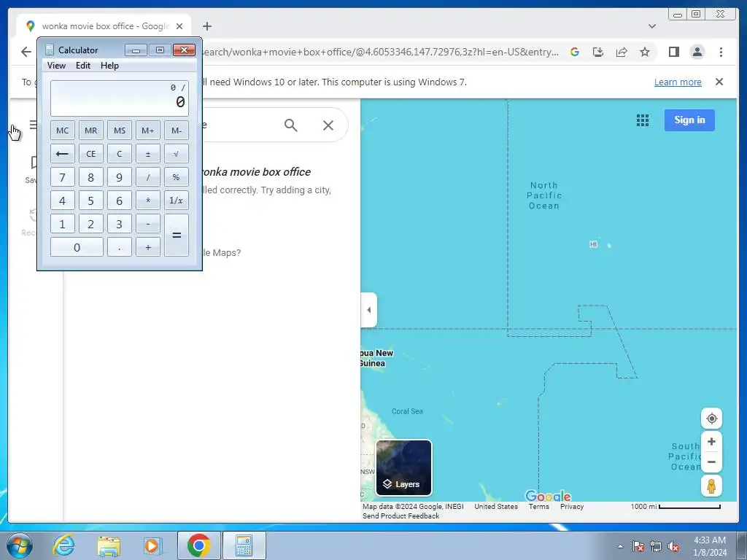Click the Calculator plus-minus sign button
Screen dimensions: 747x560
click(147, 154)
